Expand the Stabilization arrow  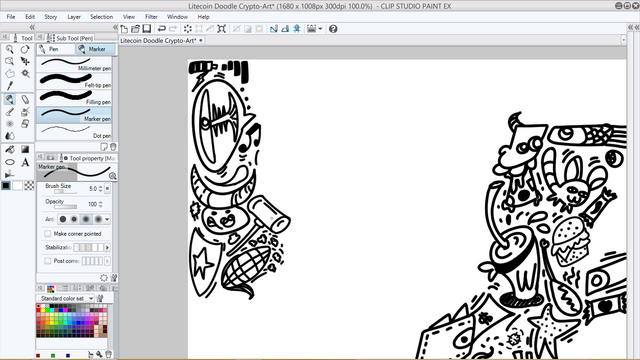pos(107,247)
